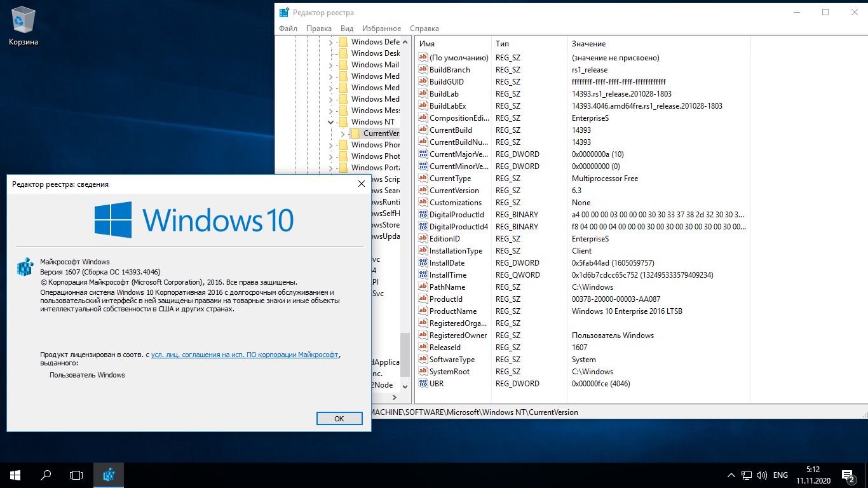Image resolution: width=868 pixels, height=488 pixels.
Task: Select the Windows Desk tree item
Action: click(x=375, y=53)
